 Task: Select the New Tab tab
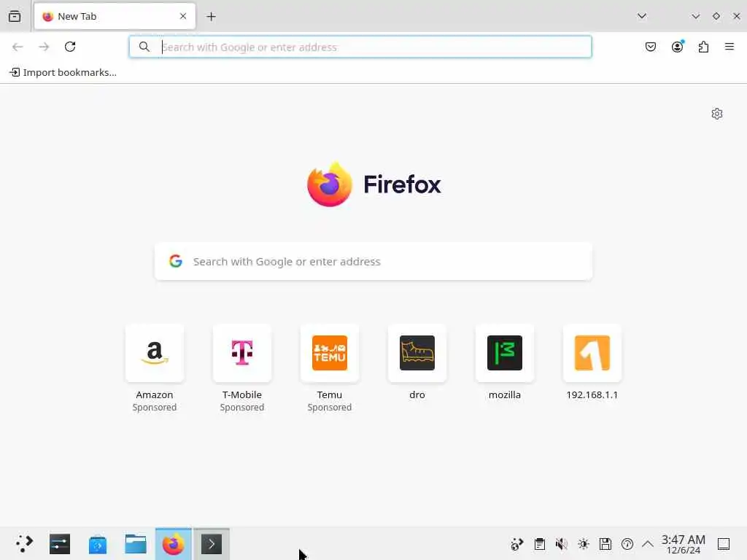[x=115, y=16]
